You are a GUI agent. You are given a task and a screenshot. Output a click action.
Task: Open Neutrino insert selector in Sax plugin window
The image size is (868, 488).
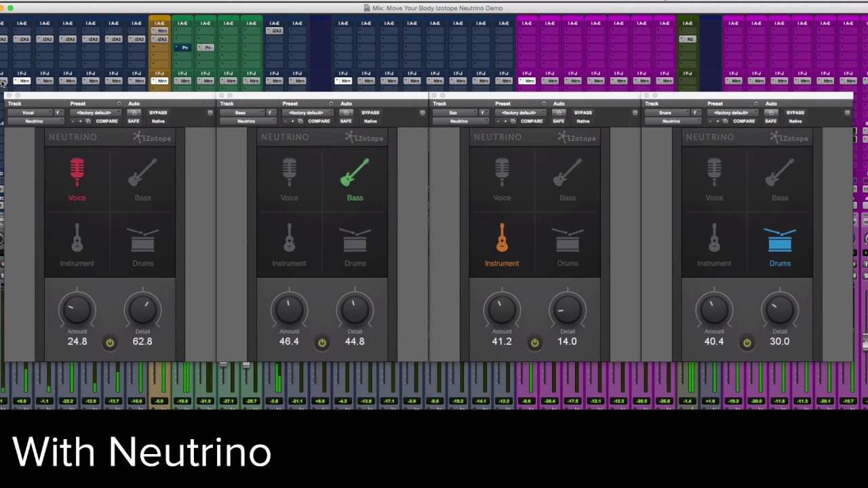(x=461, y=121)
